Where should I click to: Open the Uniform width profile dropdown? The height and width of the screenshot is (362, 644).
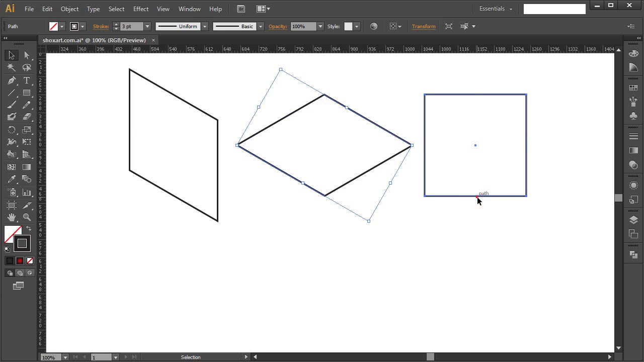204,27
